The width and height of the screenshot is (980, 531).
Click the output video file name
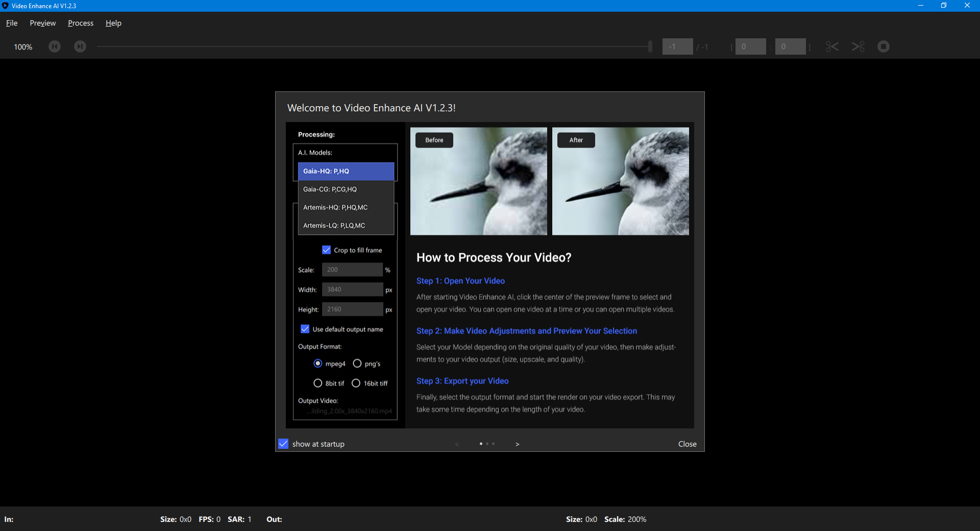[349, 411]
